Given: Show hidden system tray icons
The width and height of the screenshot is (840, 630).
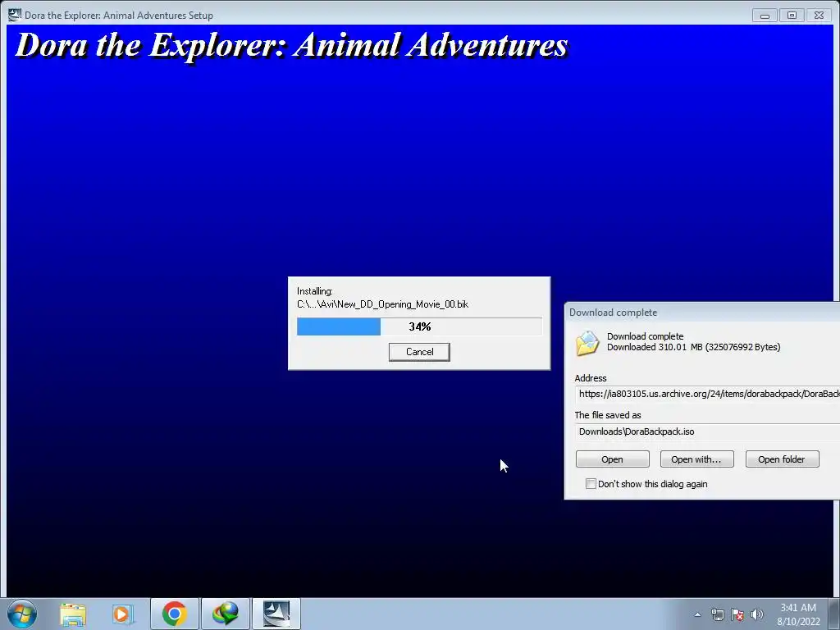Looking at the screenshot, I should 697,614.
